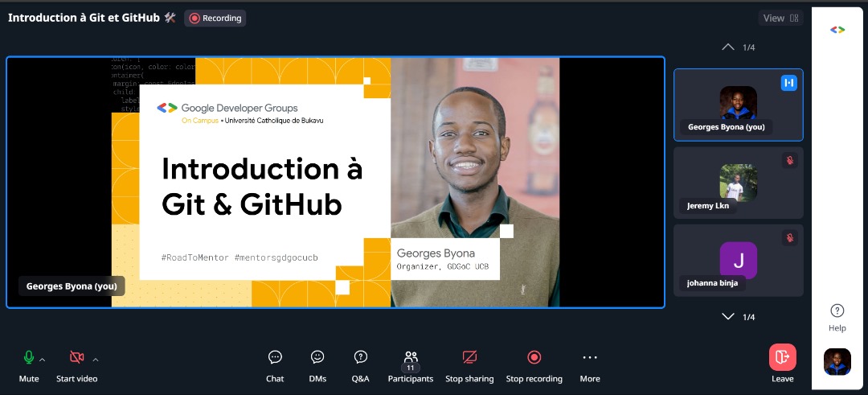Image resolution: width=868 pixels, height=395 pixels.
Task: Stop recording the session
Action: tap(534, 366)
